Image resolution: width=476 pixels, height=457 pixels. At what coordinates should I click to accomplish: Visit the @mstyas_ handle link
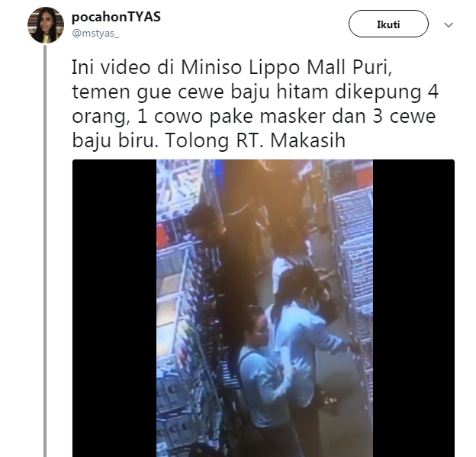(95, 33)
